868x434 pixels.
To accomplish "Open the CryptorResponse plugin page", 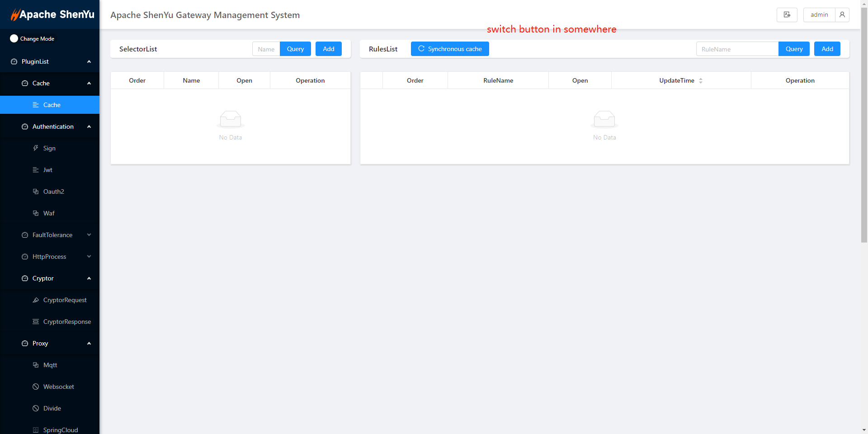I will pyautogui.click(x=50, y=322).
